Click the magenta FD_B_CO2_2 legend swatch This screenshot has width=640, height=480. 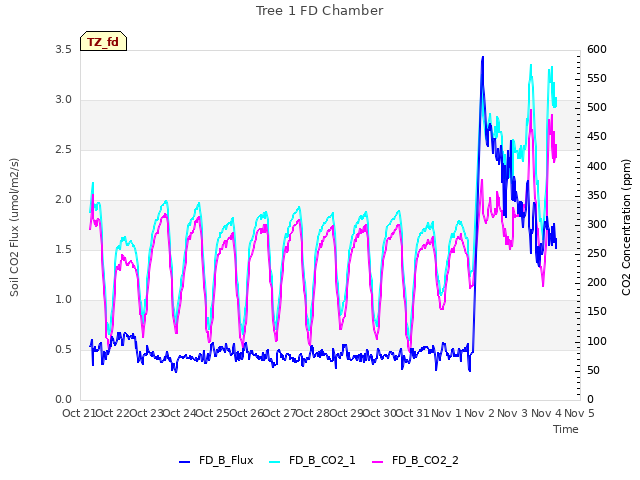click(x=378, y=462)
